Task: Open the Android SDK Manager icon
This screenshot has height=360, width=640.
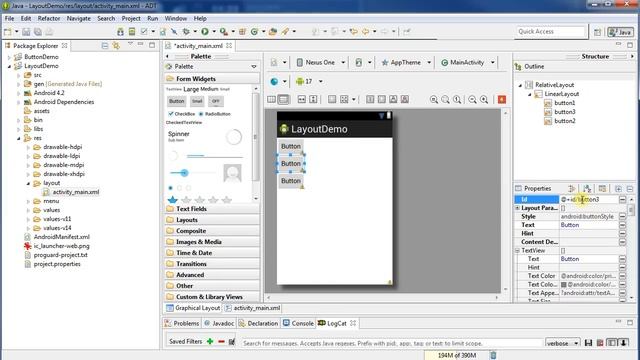Action: (120, 32)
